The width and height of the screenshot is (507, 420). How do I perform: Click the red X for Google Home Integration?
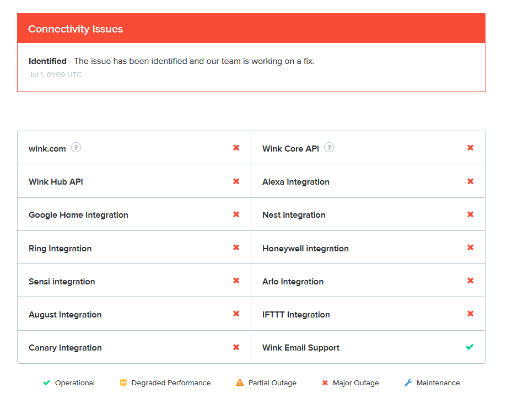coord(236,214)
